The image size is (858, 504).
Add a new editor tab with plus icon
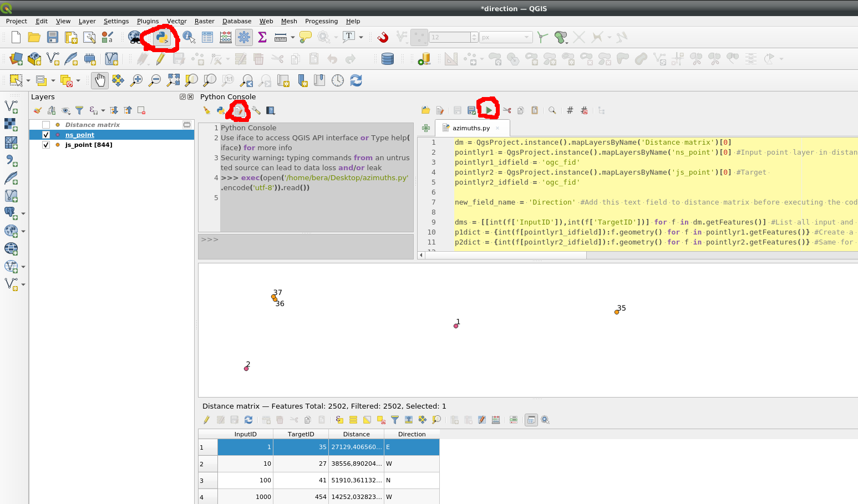click(x=426, y=128)
